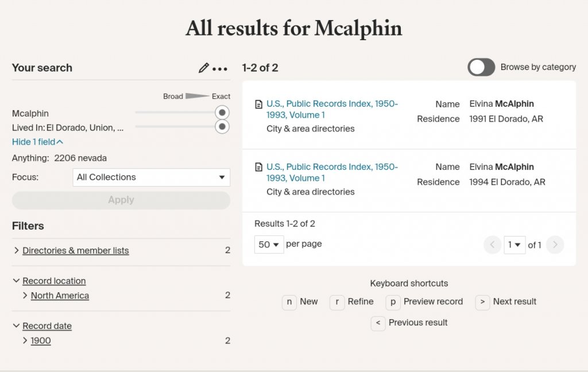Open the Focus All Collections dropdown
This screenshot has height=372, width=588.
151,177
